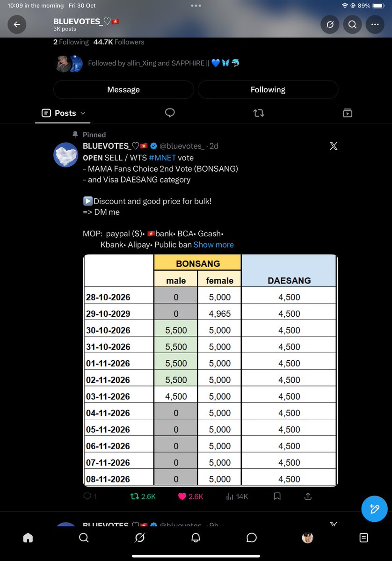Compose a new post floating button
Viewport: 392px width, 561px height.
[x=375, y=509]
